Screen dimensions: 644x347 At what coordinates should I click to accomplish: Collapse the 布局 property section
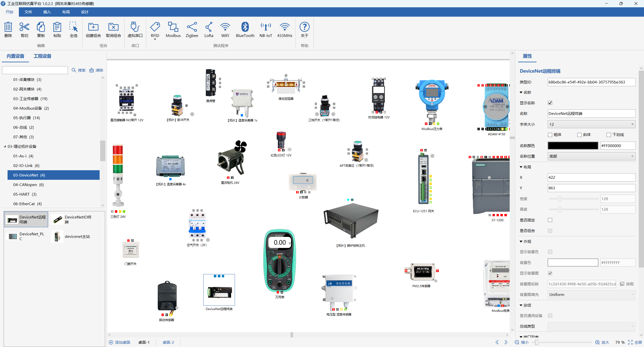point(521,167)
